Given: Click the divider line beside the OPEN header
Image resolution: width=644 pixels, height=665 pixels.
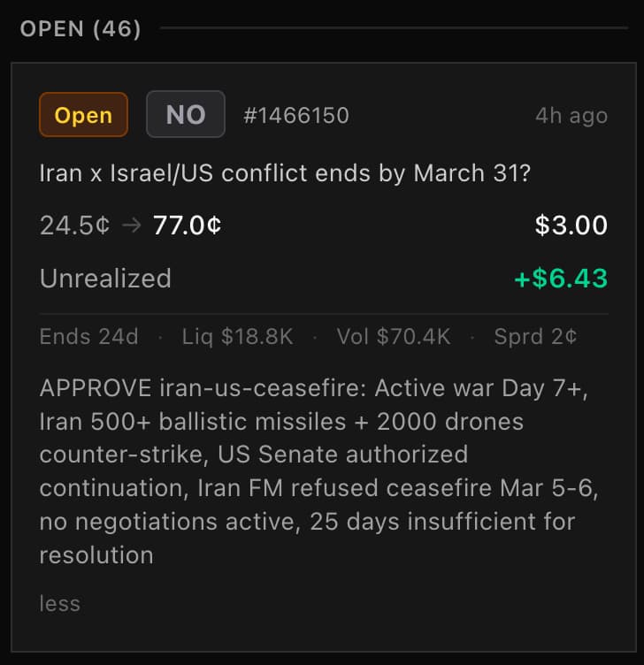Looking at the screenshot, I should pos(394,29).
